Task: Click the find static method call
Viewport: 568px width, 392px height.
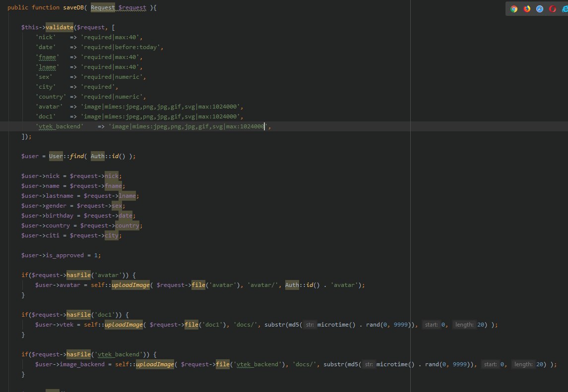Action: [77, 156]
